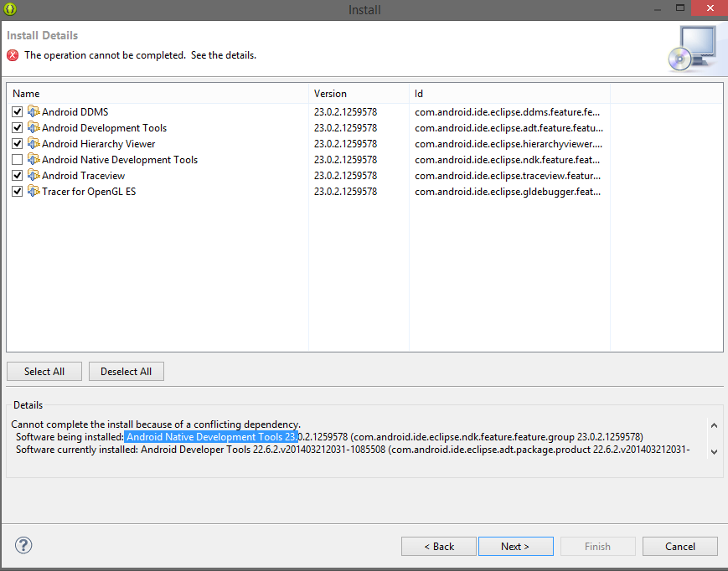
Task: Click the com.android.ide.eclipse.ndk.feature id cell
Action: [508, 160]
